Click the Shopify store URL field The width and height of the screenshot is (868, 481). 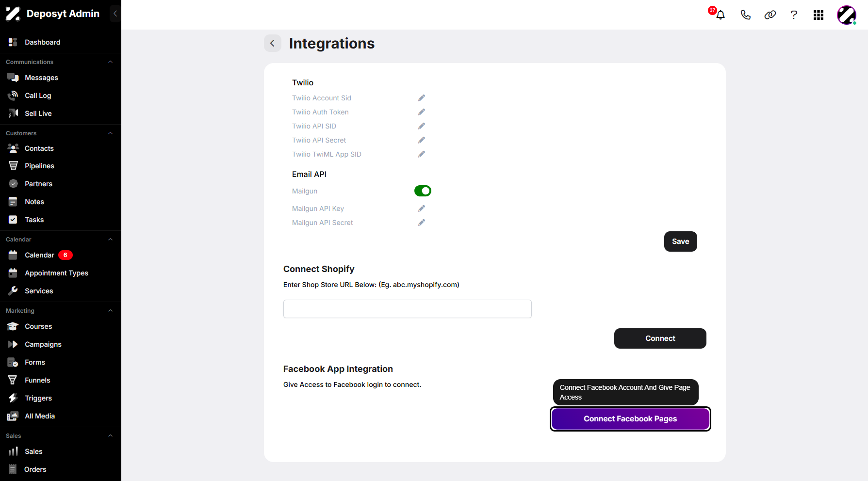click(408, 309)
